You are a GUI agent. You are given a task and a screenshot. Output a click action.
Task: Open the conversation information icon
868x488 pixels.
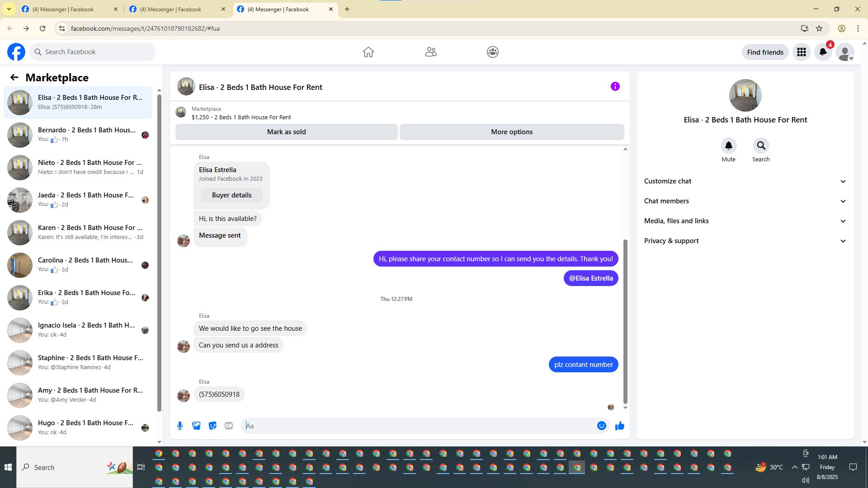point(615,86)
